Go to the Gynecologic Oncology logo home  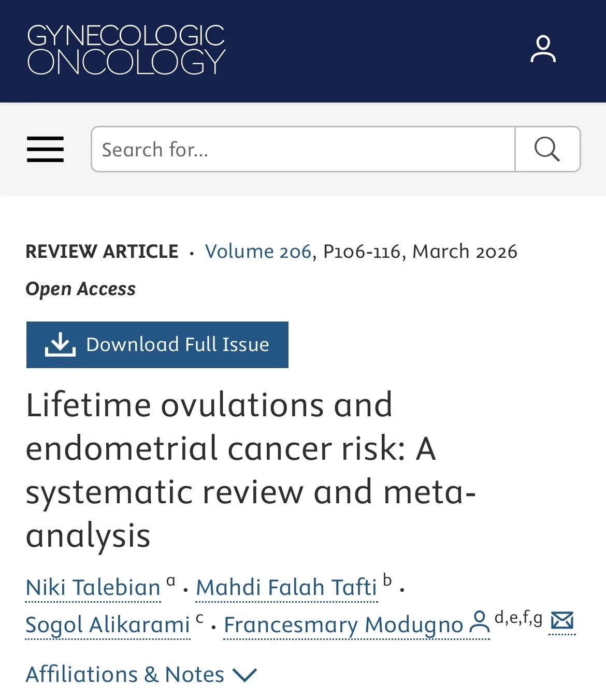[x=126, y=50]
